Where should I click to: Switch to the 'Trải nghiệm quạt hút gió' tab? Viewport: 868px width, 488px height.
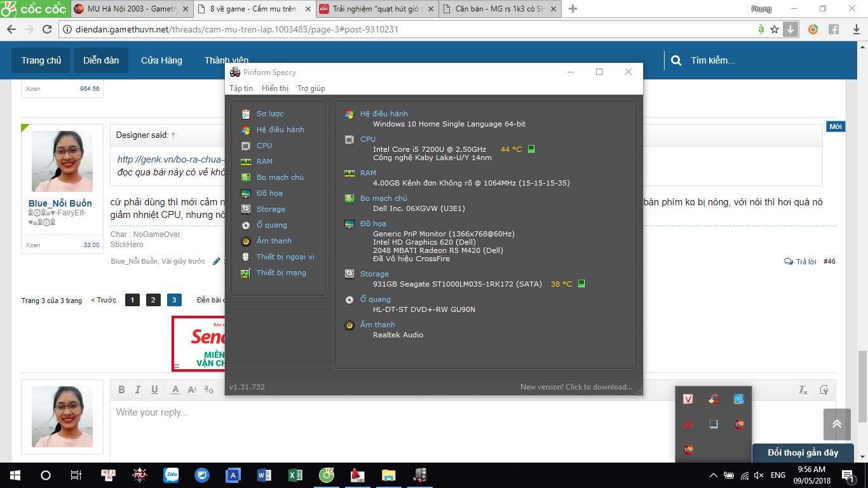pos(376,9)
